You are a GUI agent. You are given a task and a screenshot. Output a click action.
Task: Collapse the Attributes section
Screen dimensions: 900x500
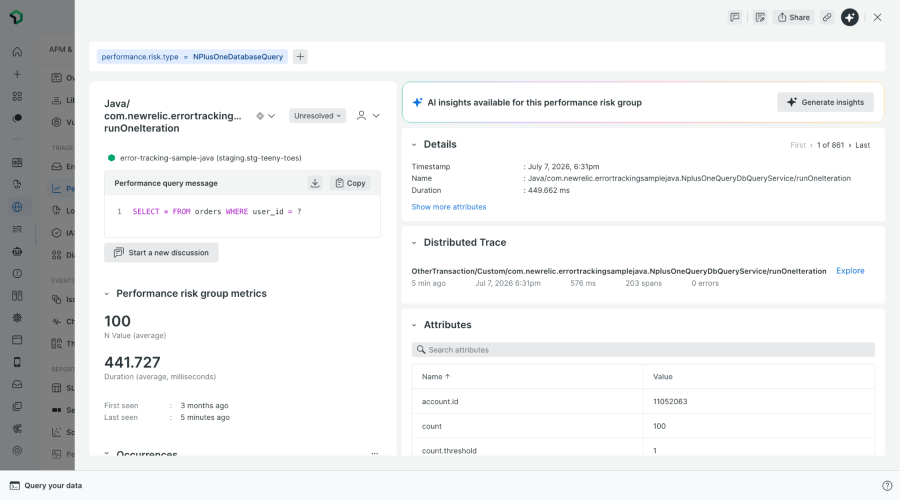click(x=414, y=325)
